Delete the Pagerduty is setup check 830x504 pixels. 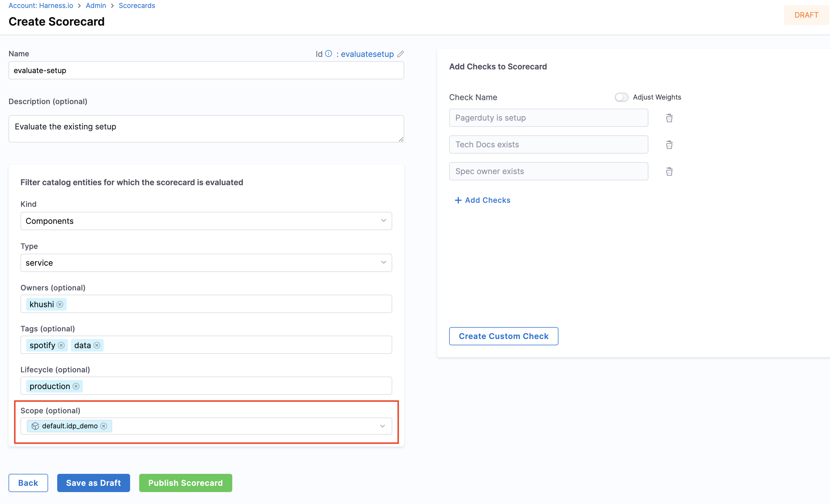coord(669,118)
